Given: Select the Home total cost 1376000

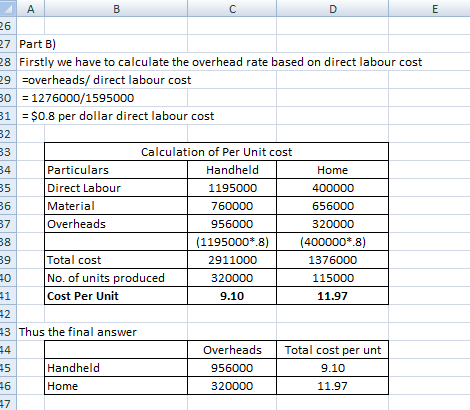Looking at the screenshot, I should coord(333,260).
